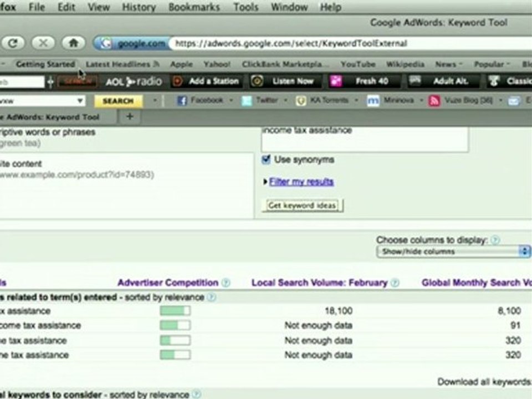The height and width of the screenshot is (399, 532).
Task: Click the URL address bar
Action: pyautogui.click(x=351, y=43)
